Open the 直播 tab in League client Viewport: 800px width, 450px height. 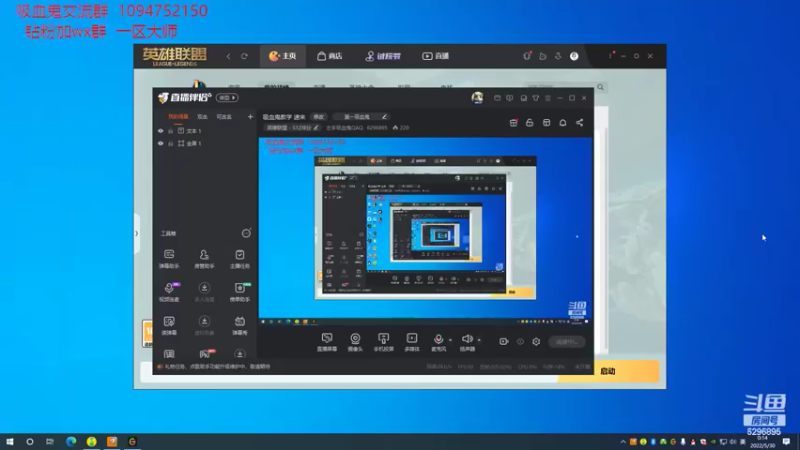(435, 56)
